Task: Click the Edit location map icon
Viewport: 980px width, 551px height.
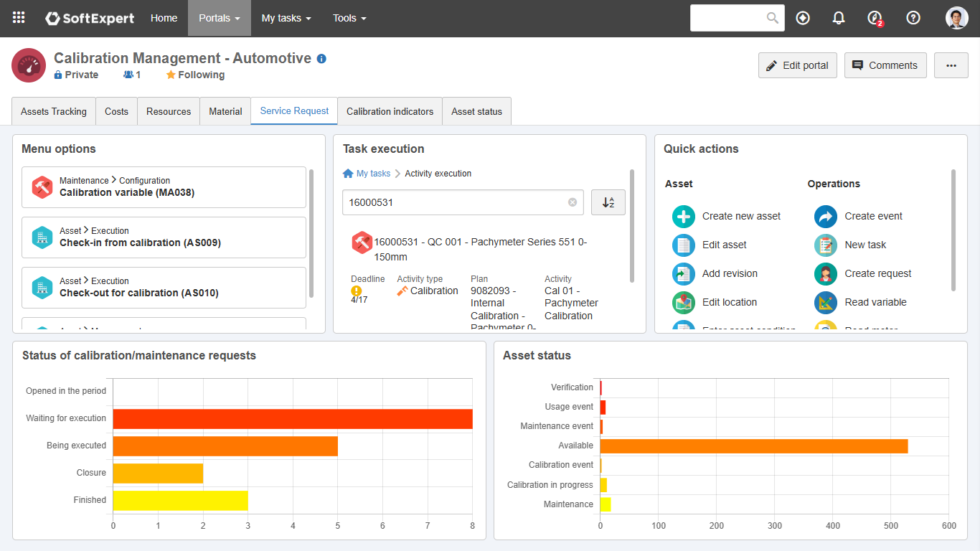Action: (x=684, y=302)
